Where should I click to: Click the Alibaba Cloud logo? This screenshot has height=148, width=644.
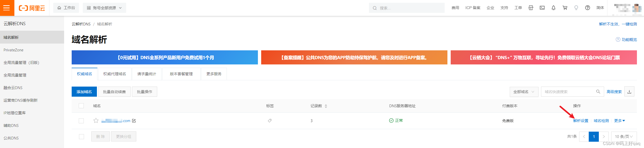pos(32,8)
